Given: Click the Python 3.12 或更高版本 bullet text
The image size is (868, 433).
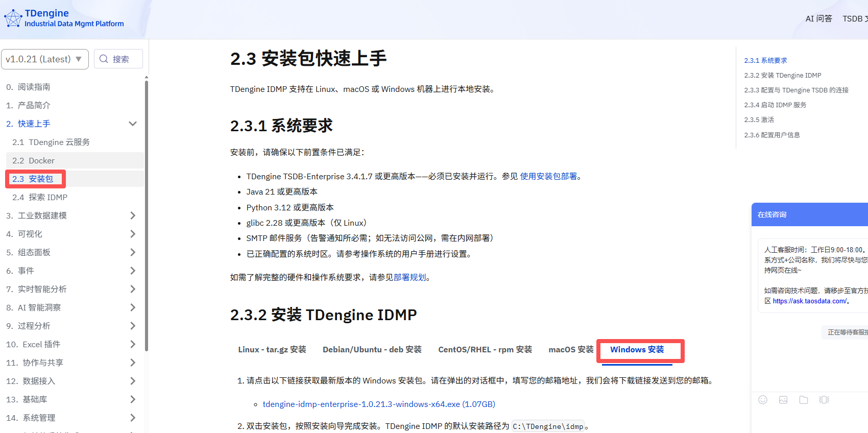Looking at the screenshot, I should 290,207.
